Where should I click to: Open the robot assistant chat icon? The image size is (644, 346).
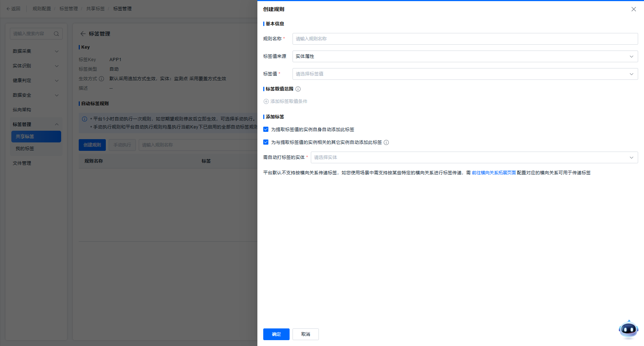point(628,329)
